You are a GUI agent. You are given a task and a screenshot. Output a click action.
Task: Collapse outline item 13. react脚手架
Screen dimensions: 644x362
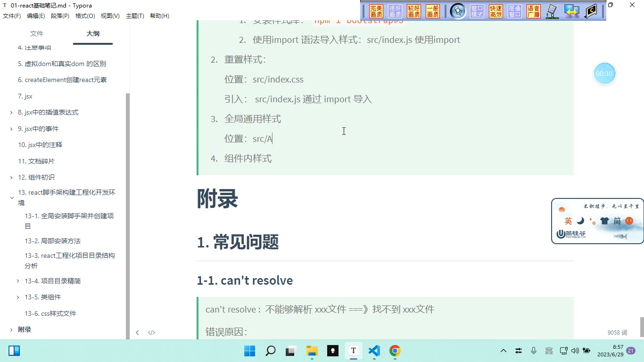click(x=11, y=198)
